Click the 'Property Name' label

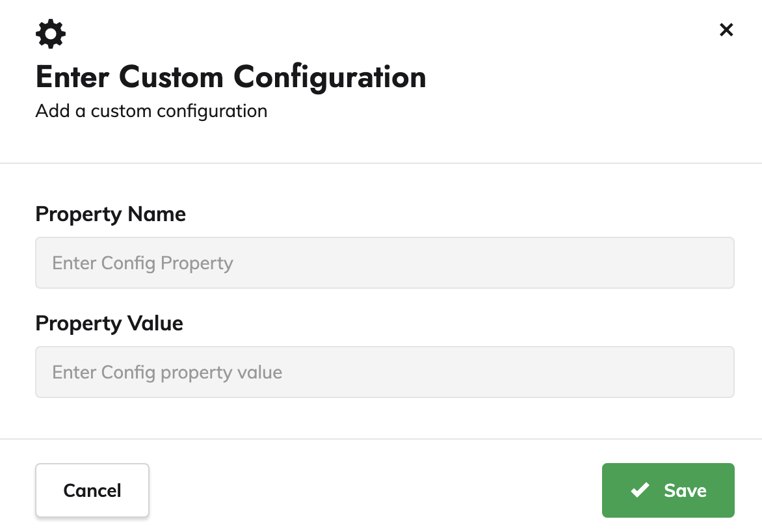click(x=111, y=214)
